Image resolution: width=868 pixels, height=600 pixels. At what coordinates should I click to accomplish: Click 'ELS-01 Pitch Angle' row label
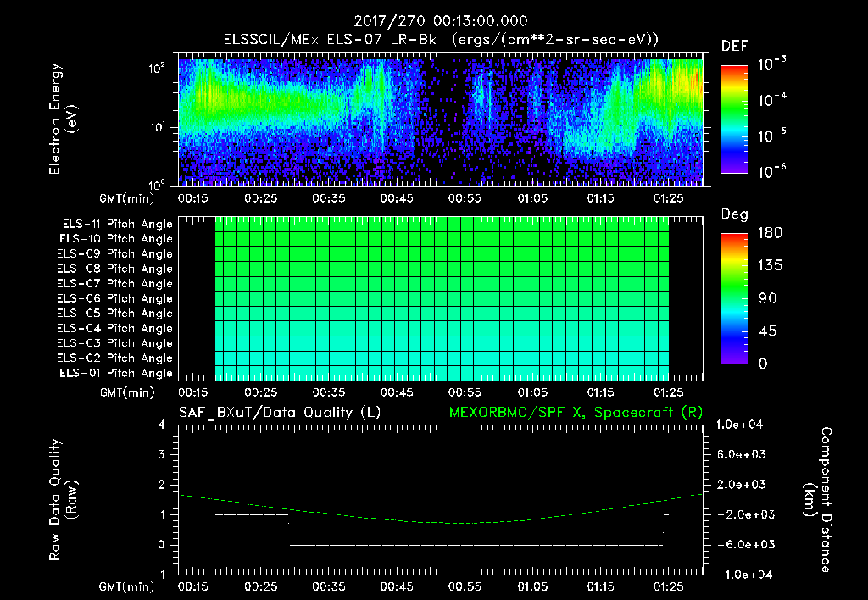pyautogui.click(x=116, y=373)
